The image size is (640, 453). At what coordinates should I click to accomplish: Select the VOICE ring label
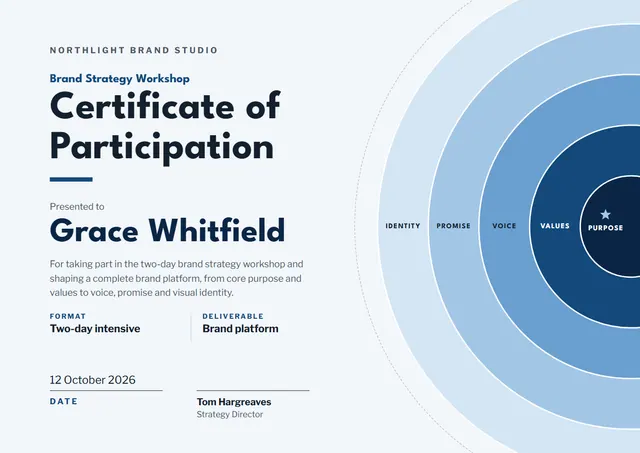coord(504,226)
